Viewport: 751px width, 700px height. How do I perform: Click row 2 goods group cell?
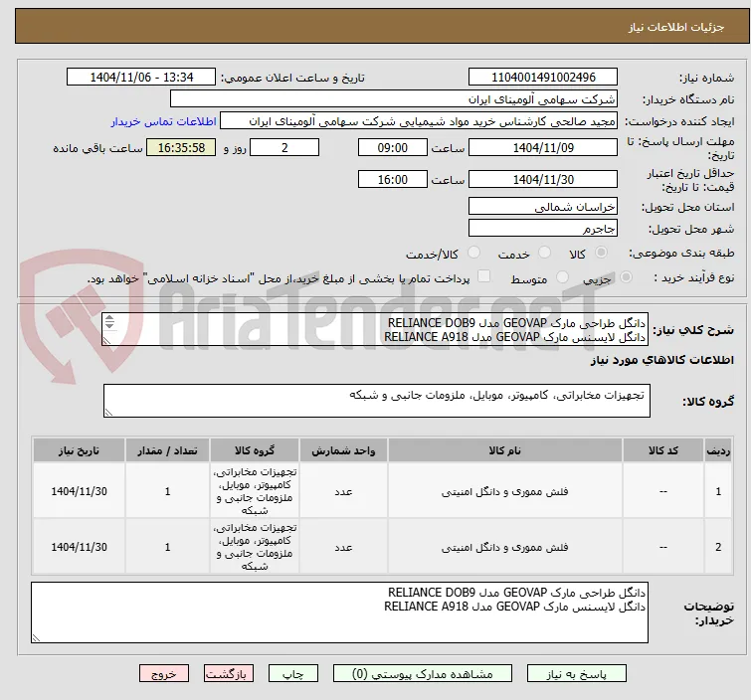click(x=255, y=547)
